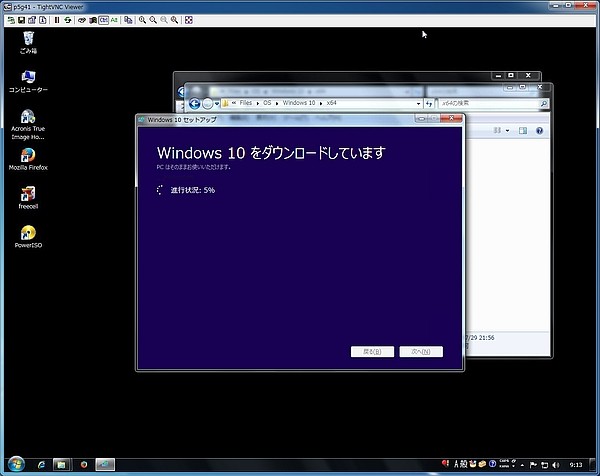
Task: Click the OS breadcrumb in address bar
Action: (267, 103)
